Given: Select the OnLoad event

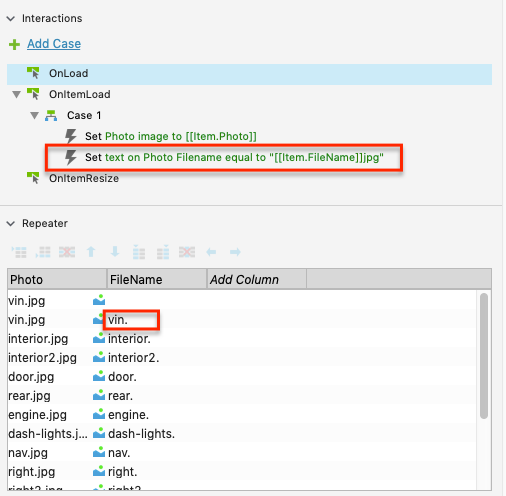Looking at the screenshot, I should click(249, 74).
